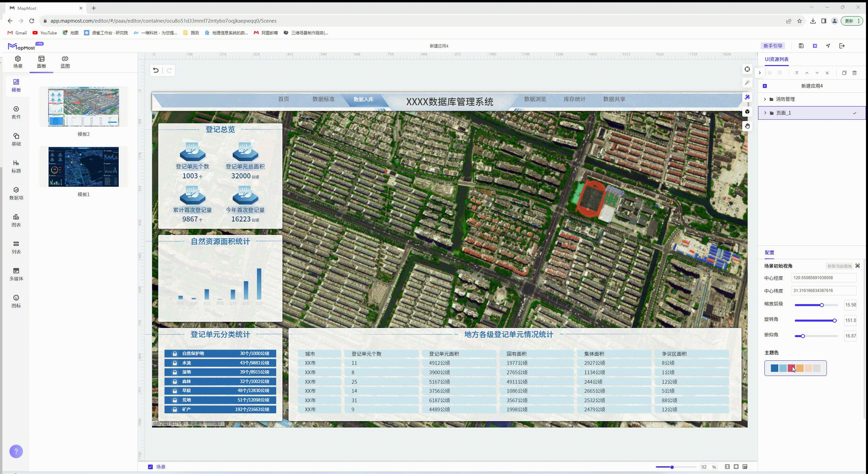This screenshot has width=868, height=474.
Task: Toggle the 场景 scene checkbox
Action: click(150, 467)
